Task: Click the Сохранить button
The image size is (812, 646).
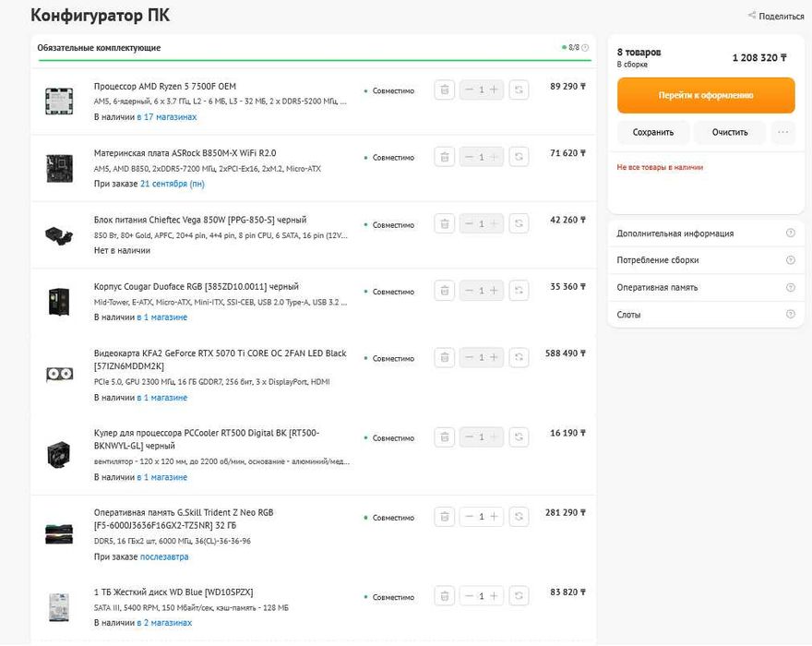Action: [653, 132]
